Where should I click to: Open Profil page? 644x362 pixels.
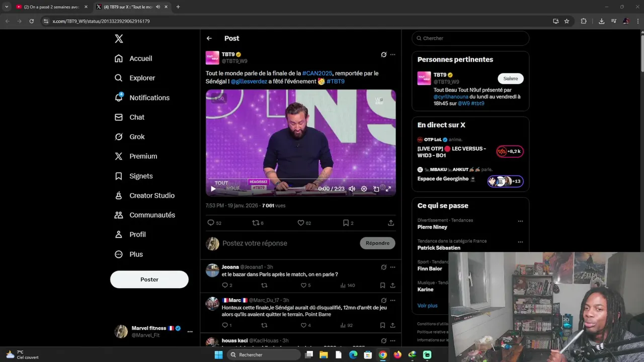click(130, 234)
